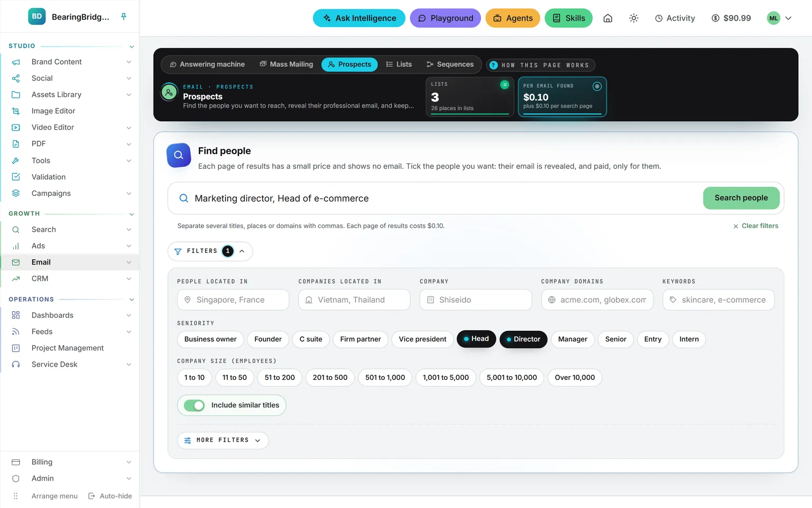Expand the Billing submenu
This screenshot has height=508, width=812.
pos(128,462)
